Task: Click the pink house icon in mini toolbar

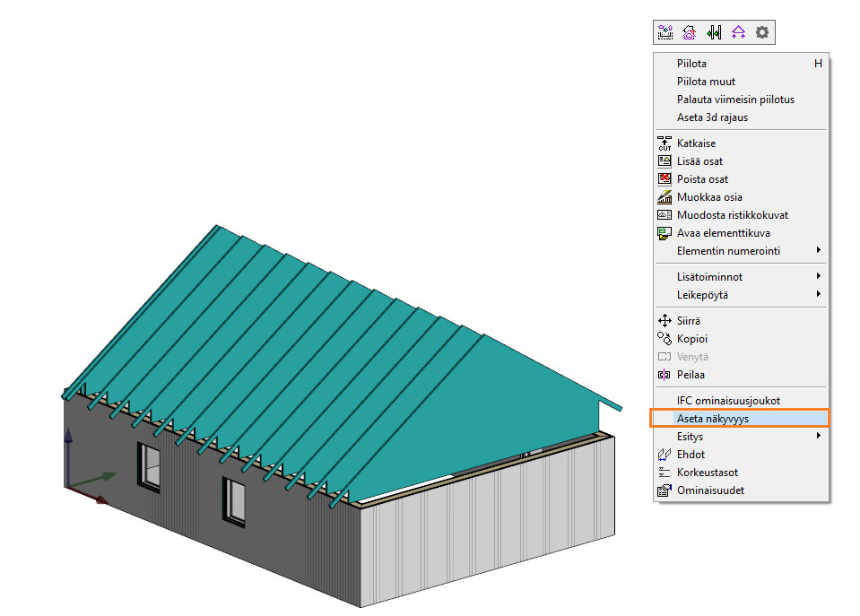Action: tap(689, 33)
